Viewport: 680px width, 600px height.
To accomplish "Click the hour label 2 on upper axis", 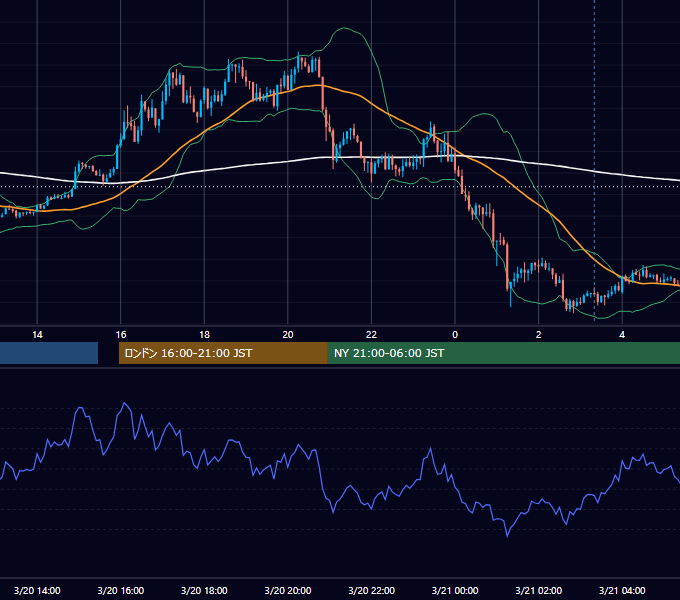I will coord(539,335).
